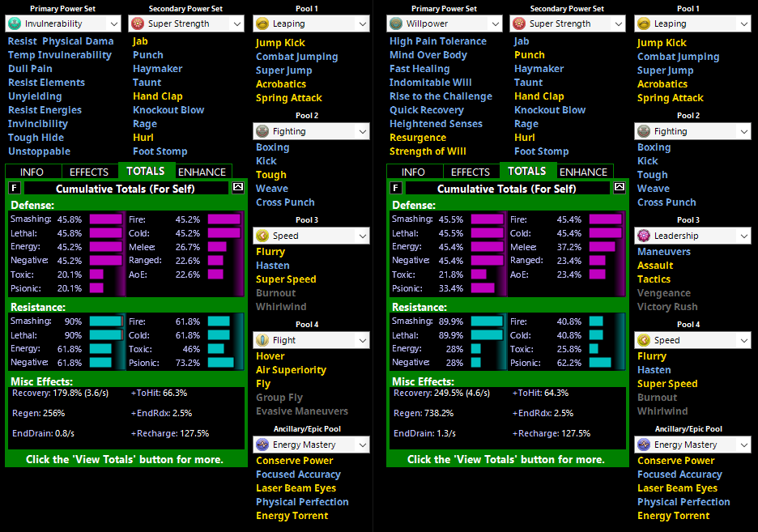Screen dimensions: 758x532
Task: Switch to ENHANCE tab in Invulnerability build
Action: (x=202, y=172)
